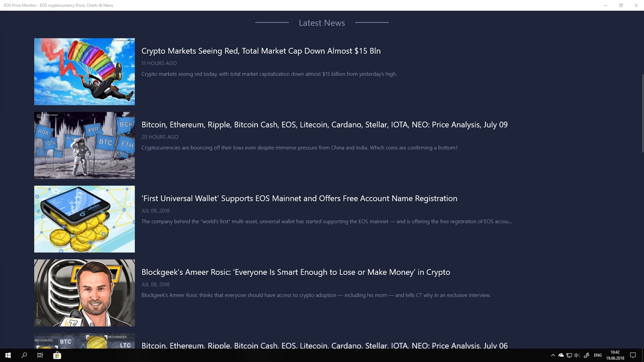Launch Microsoft Store from taskbar
The width and height of the screenshot is (644, 362).
(x=57, y=355)
